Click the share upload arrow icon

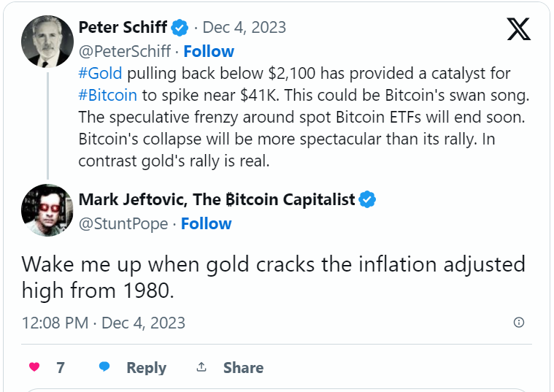[201, 367]
